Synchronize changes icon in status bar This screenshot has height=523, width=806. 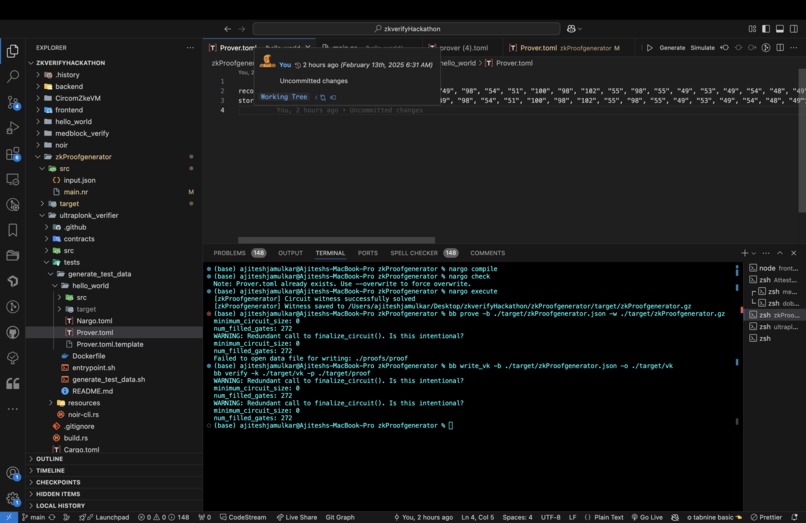tap(52, 517)
